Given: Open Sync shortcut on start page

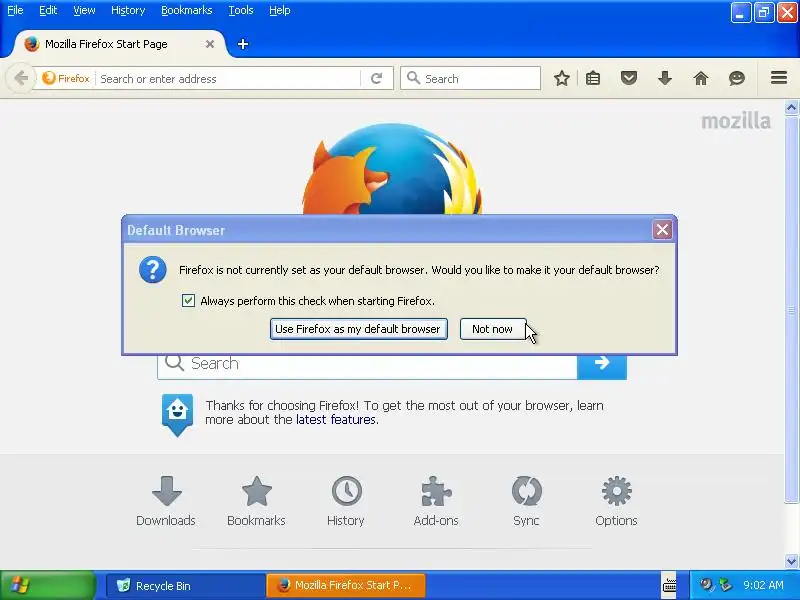Looking at the screenshot, I should (526, 501).
